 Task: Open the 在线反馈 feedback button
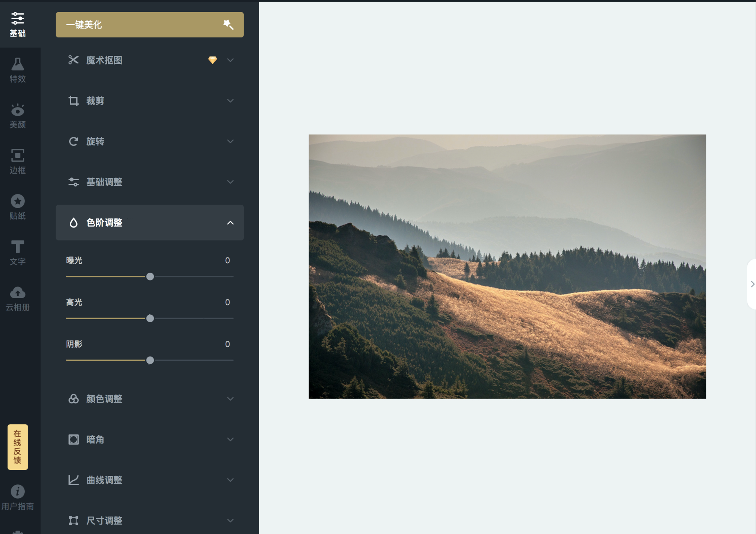tap(18, 447)
